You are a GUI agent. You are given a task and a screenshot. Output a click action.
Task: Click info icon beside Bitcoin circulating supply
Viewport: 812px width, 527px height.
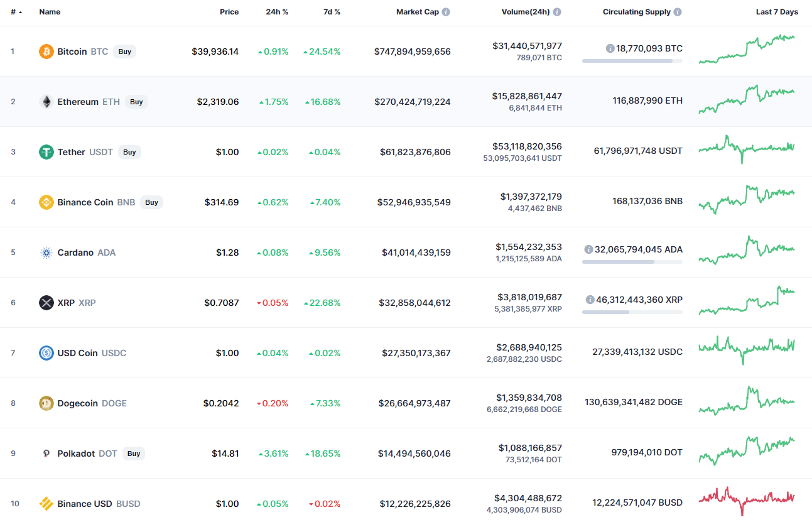610,48
